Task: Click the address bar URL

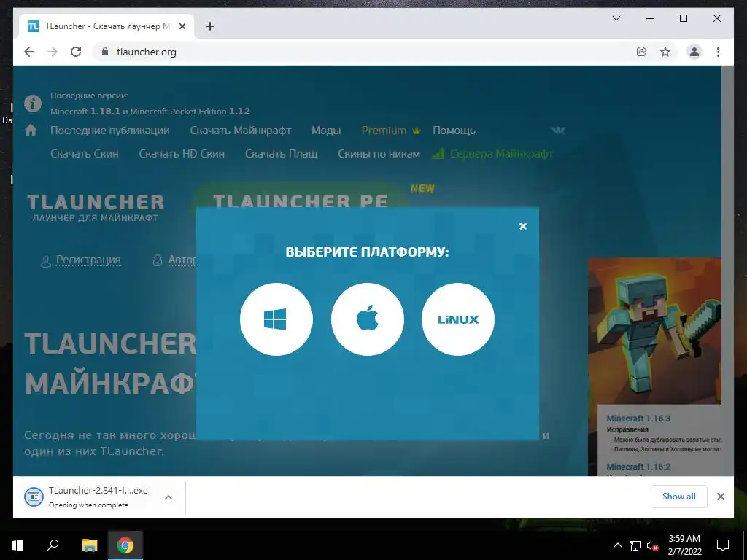Action: coord(146,52)
